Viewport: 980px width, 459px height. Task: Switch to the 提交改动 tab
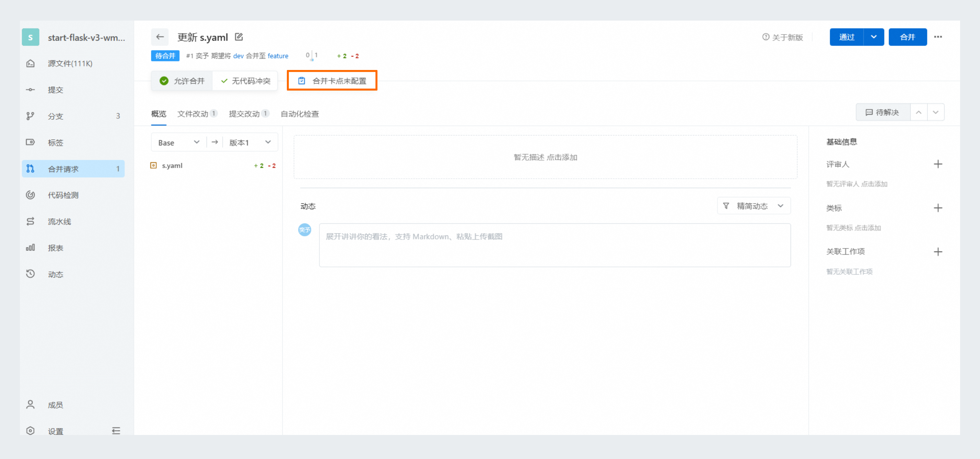point(249,114)
